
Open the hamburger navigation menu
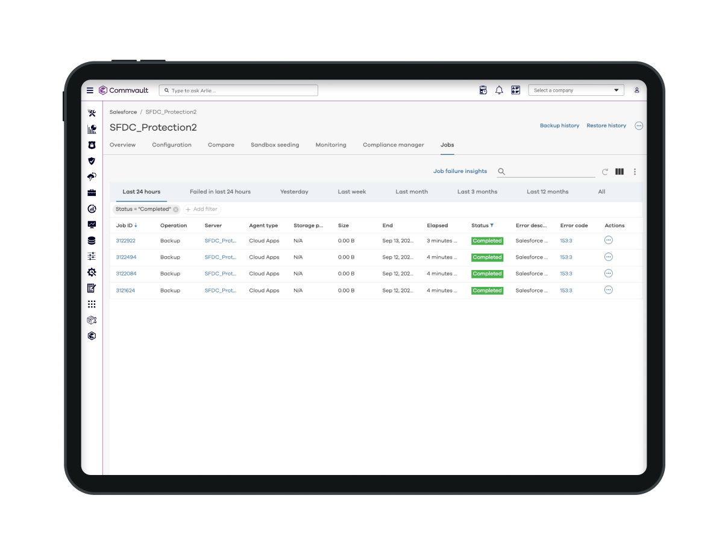90,90
